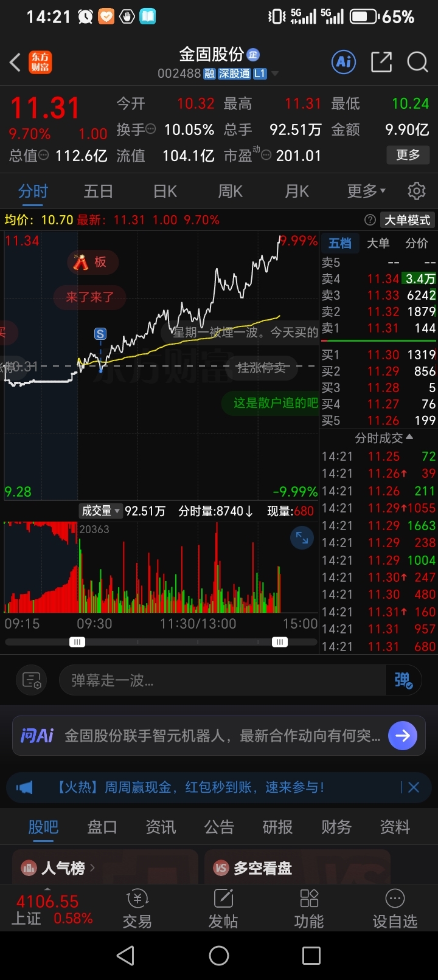The image size is (438, 980).
Task: Open the 研报 tab
Action: (277, 827)
